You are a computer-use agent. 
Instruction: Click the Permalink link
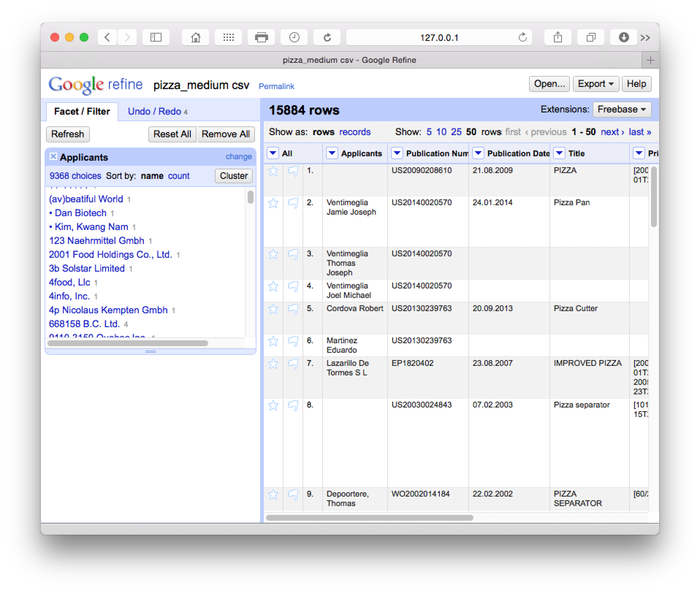click(x=277, y=86)
